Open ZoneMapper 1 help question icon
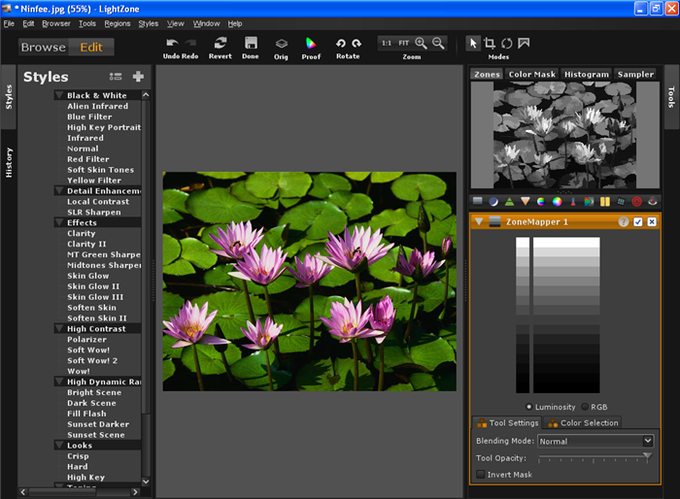 (x=624, y=221)
